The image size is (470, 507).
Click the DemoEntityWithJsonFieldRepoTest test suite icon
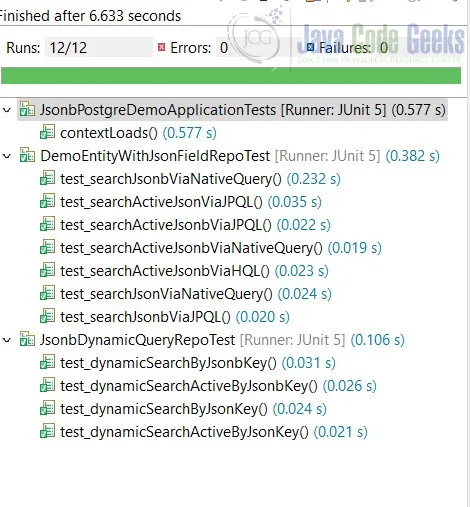(27, 155)
